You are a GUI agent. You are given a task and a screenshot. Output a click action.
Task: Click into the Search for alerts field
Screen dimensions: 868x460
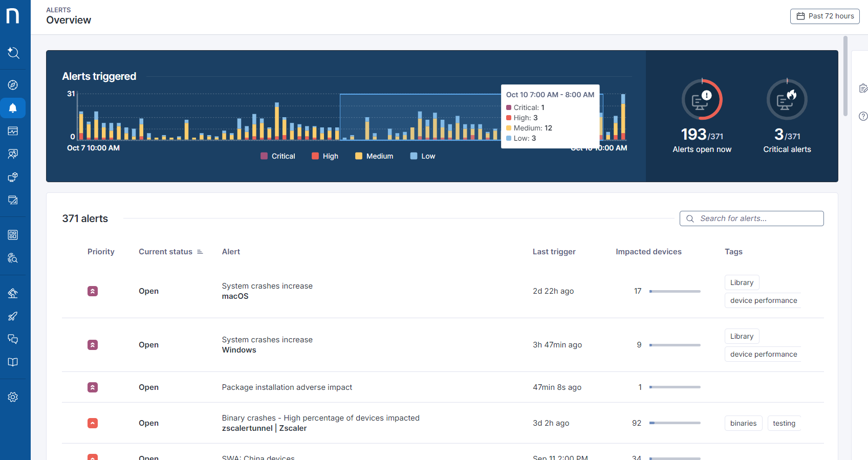(757, 218)
